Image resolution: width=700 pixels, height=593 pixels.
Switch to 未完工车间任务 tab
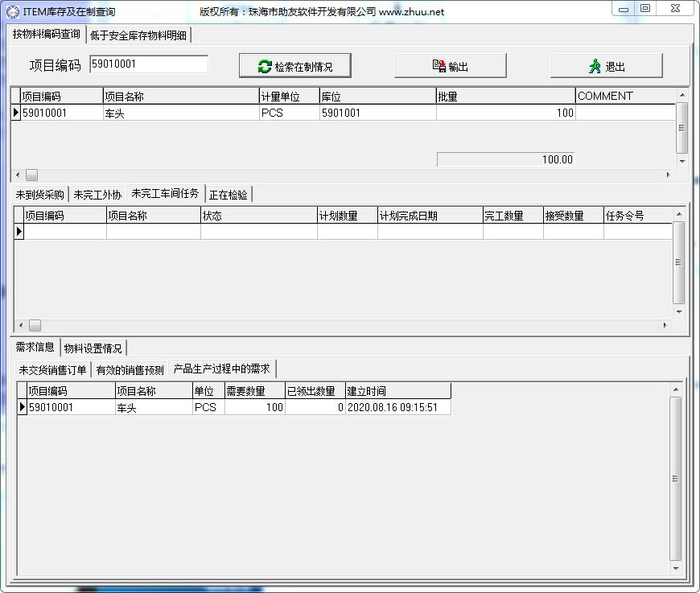point(165,193)
